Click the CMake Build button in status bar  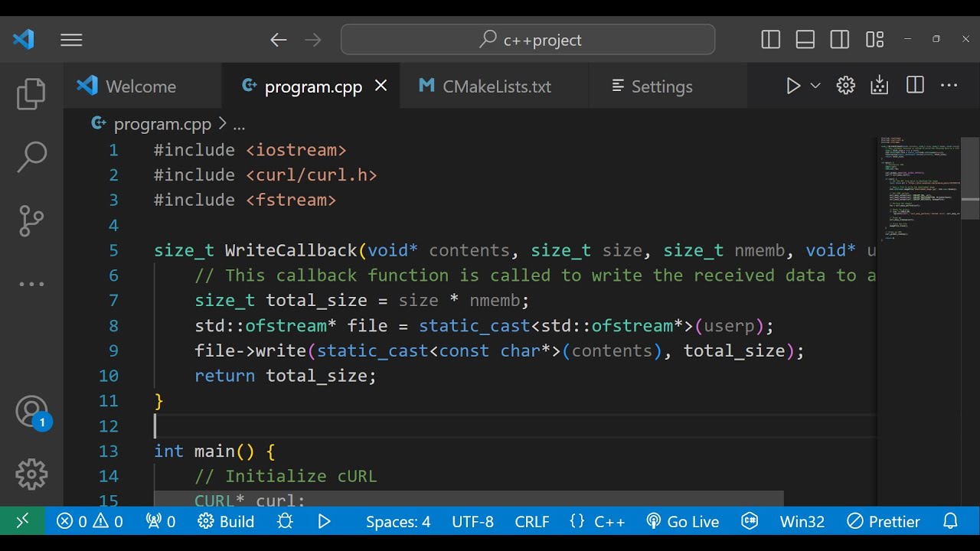[227, 521]
